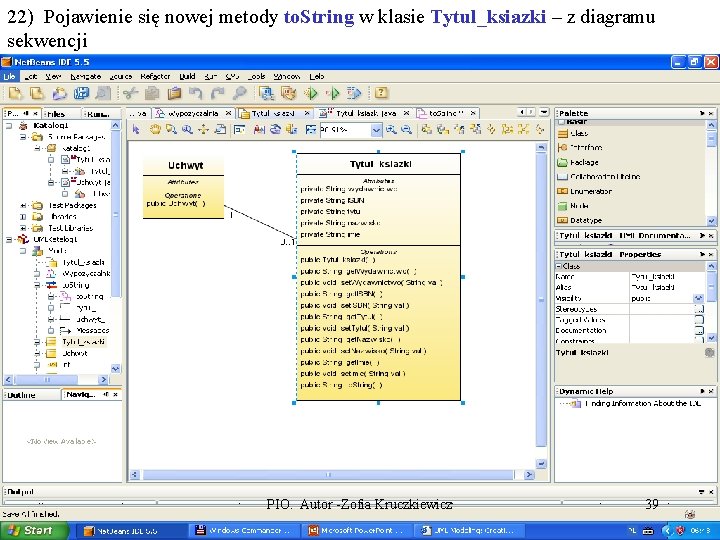This screenshot has width=720, height=540.
Task: Expand the Test Libraries node
Action: click(23, 228)
